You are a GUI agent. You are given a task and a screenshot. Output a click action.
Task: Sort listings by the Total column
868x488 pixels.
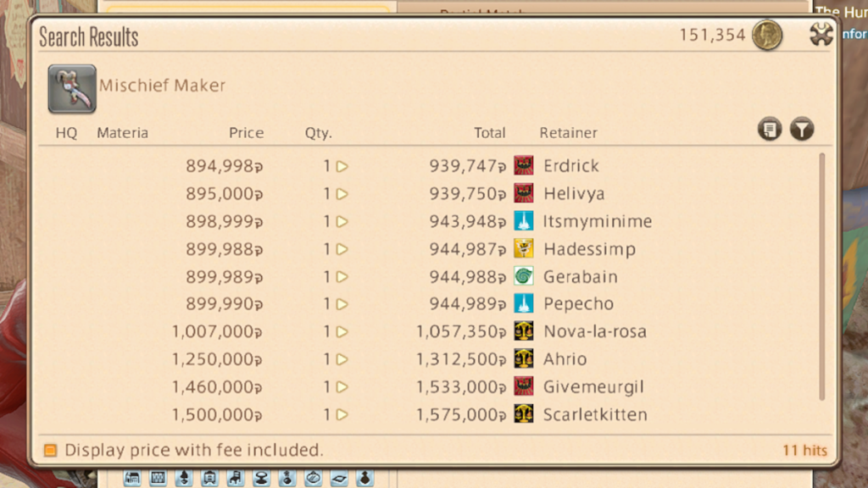click(x=490, y=133)
